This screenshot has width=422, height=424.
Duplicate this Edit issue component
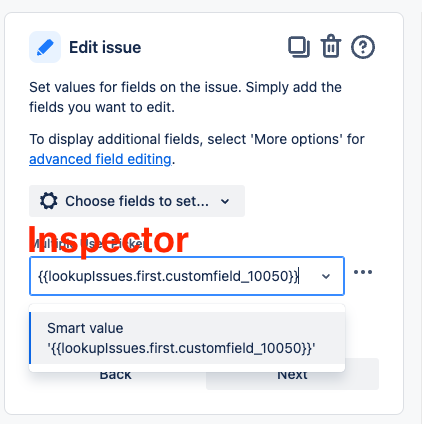299,47
